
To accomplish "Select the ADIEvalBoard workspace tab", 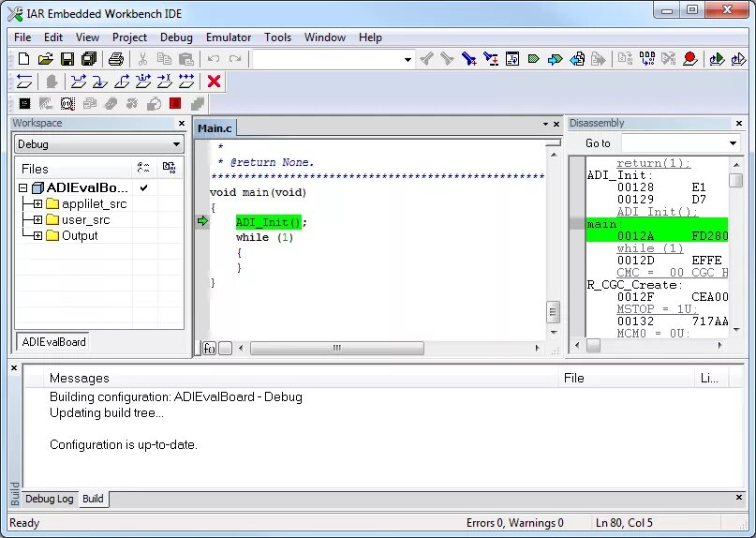I will pyautogui.click(x=53, y=341).
